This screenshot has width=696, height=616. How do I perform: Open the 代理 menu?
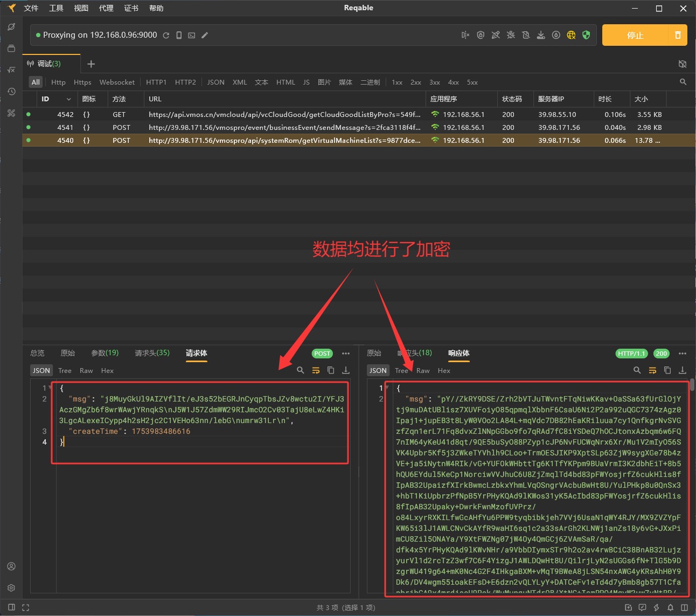(106, 8)
